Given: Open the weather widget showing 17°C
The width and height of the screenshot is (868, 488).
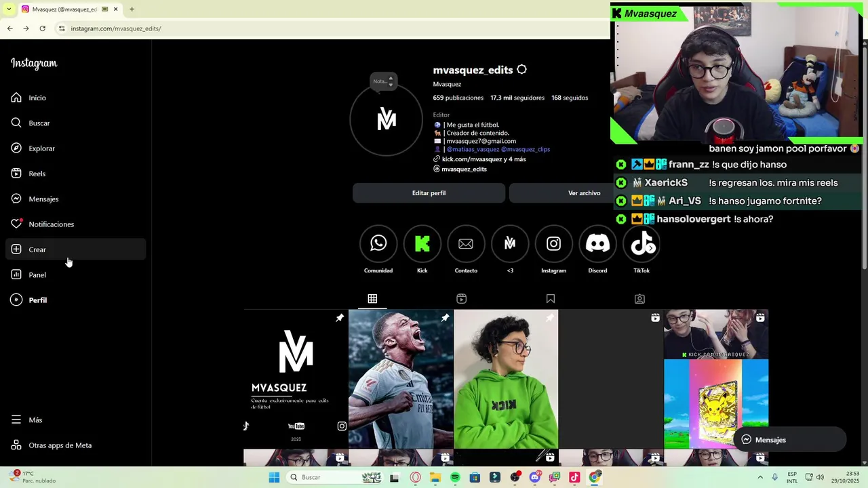Looking at the screenshot, I should [34, 477].
